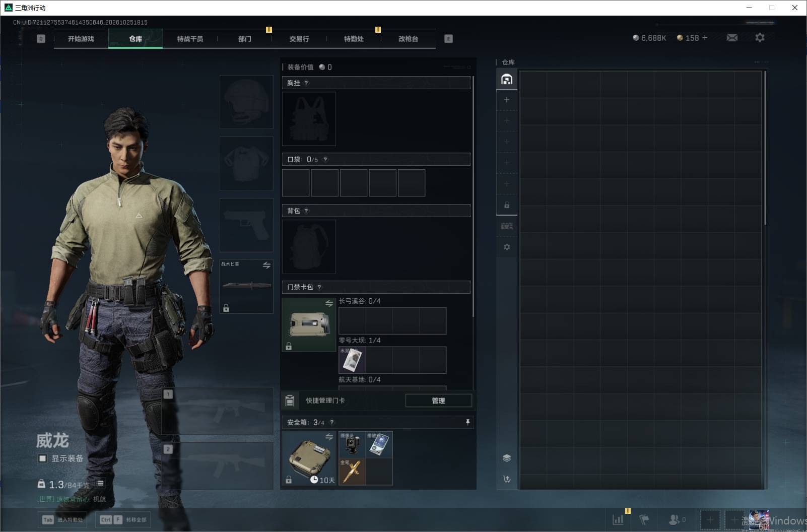Click the help icon next to 口袋
807x532 pixels.
pos(325,160)
